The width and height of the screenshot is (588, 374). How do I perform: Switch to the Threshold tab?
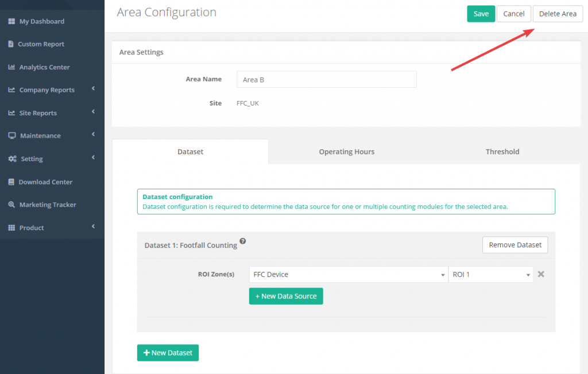[x=502, y=152]
